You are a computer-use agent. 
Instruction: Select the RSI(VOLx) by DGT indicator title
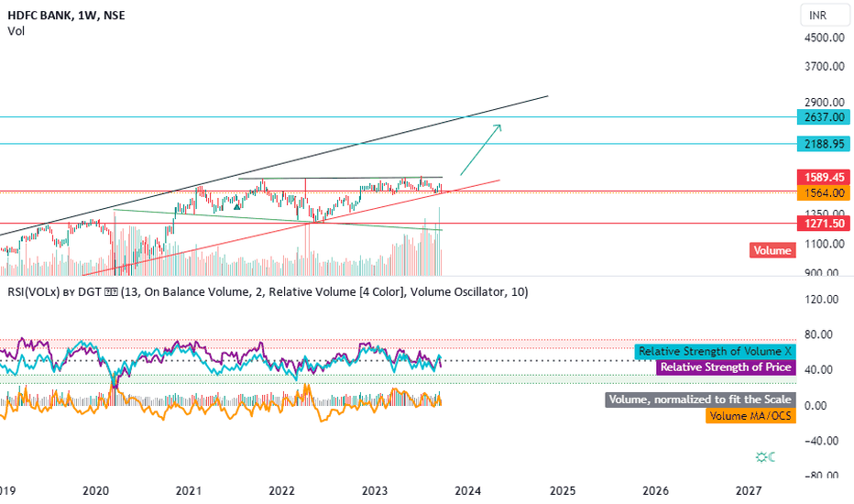click(268, 292)
